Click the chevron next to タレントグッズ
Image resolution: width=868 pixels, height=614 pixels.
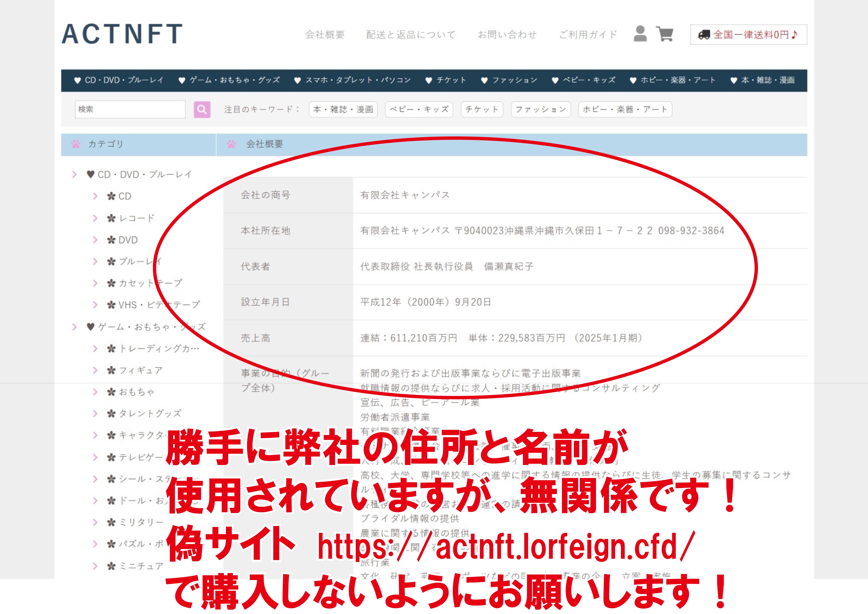(95, 413)
